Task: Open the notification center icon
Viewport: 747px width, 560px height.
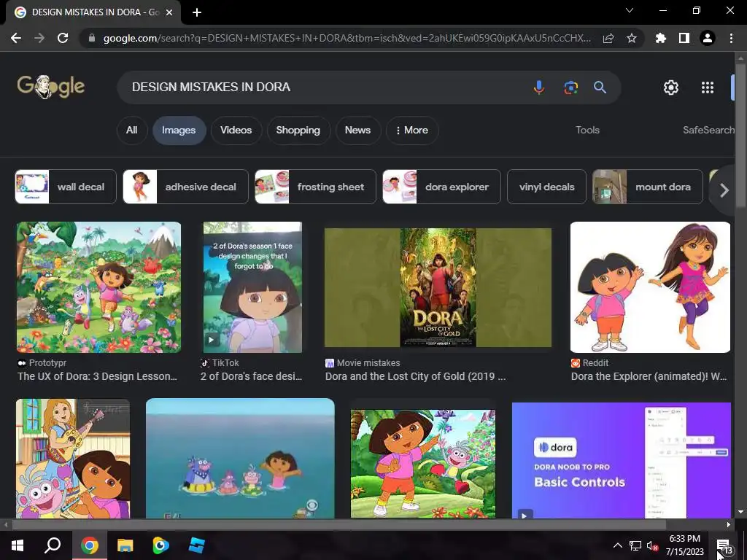Action: (x=724, y=545)
